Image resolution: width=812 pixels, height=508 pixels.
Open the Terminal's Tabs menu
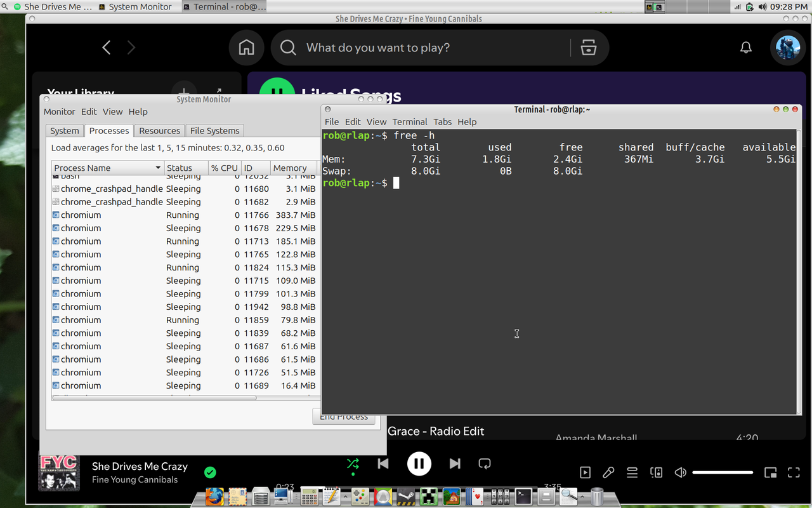(442, 122)
